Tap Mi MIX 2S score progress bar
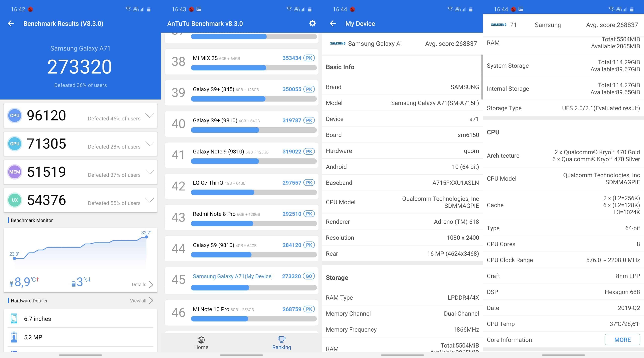The width and height of the screenshot is (644, 358). [254, 68]
